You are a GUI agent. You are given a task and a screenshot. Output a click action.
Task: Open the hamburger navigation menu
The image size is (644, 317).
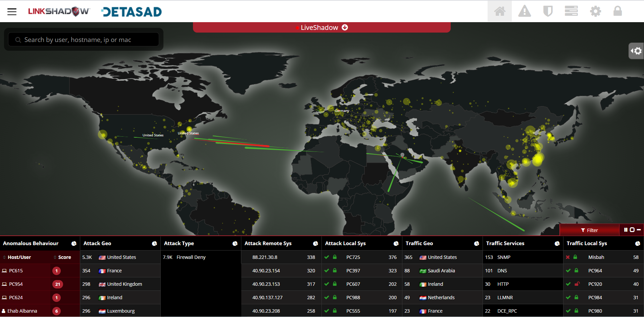pyautogui.click(x=12, y=12)
